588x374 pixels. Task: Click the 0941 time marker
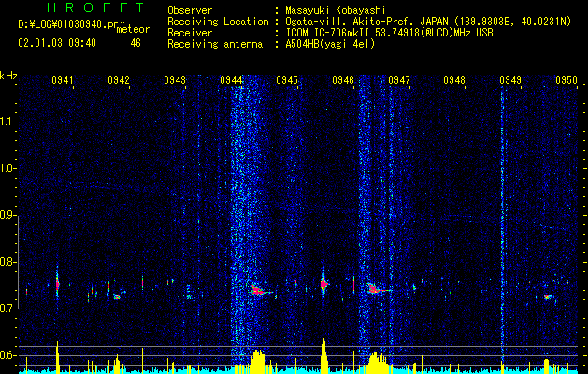coord(63,80)
